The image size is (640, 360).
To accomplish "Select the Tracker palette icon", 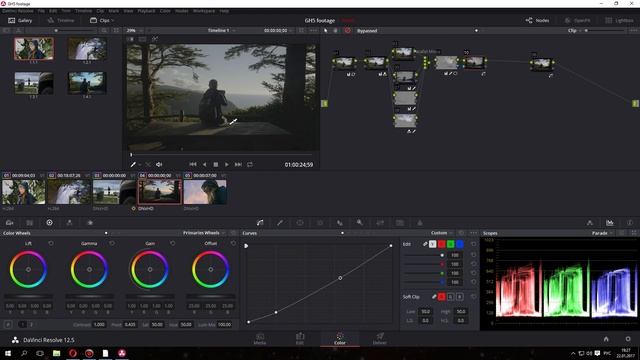I will (320, 223).
